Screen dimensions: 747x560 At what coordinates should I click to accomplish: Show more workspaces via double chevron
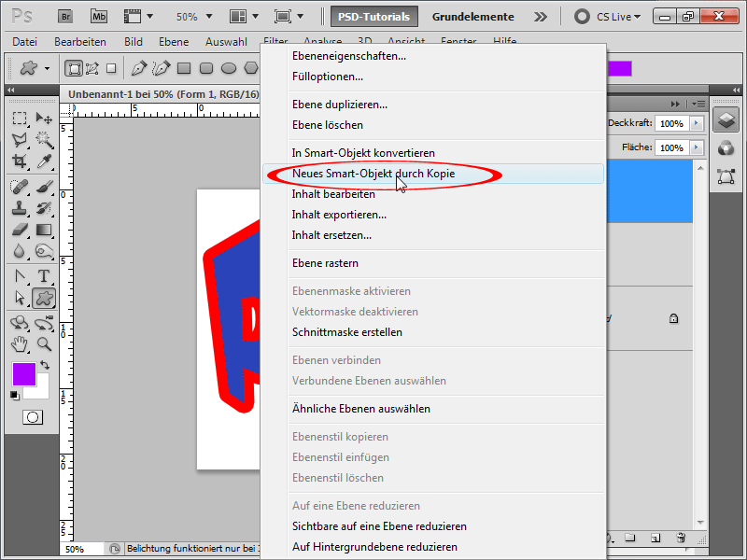click(x=541, y=17)
